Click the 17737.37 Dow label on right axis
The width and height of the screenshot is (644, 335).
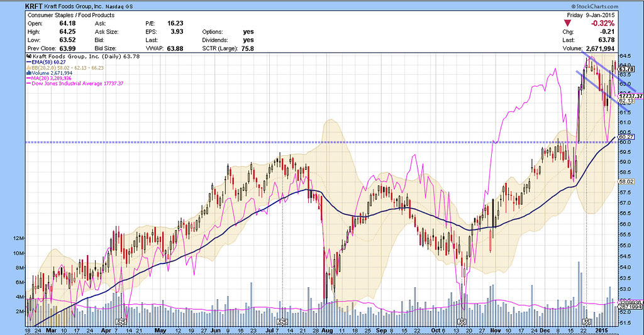tap(630, 96)
